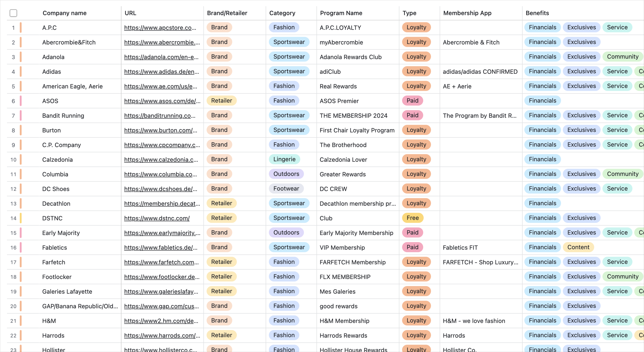Tick the select-all checkbox in the header

(13, 13)
